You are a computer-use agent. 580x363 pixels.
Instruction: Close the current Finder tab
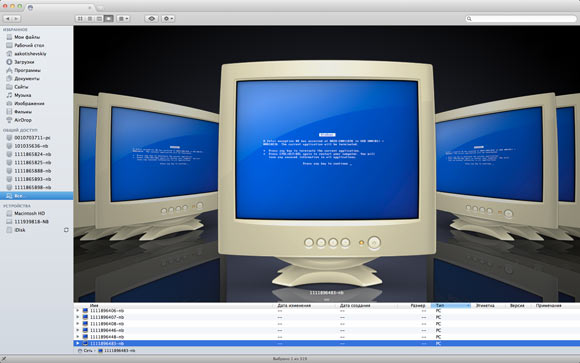click(x=89, y=7)
